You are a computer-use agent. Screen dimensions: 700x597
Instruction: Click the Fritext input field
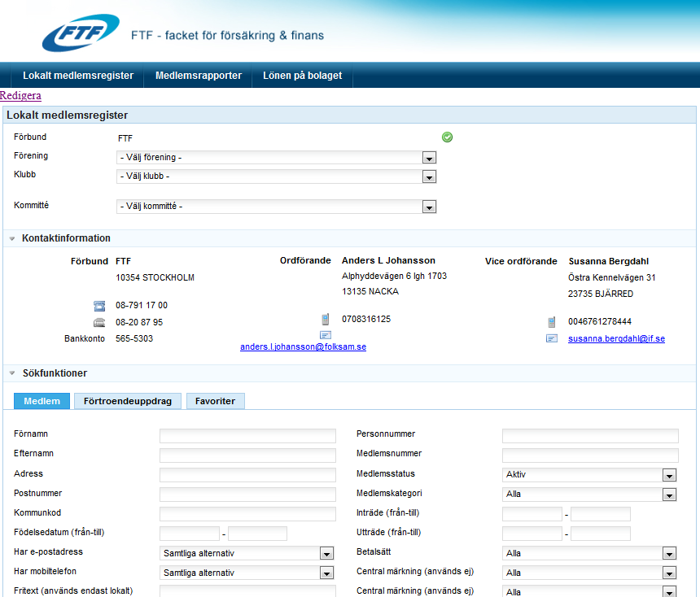[x=247, y=591]
